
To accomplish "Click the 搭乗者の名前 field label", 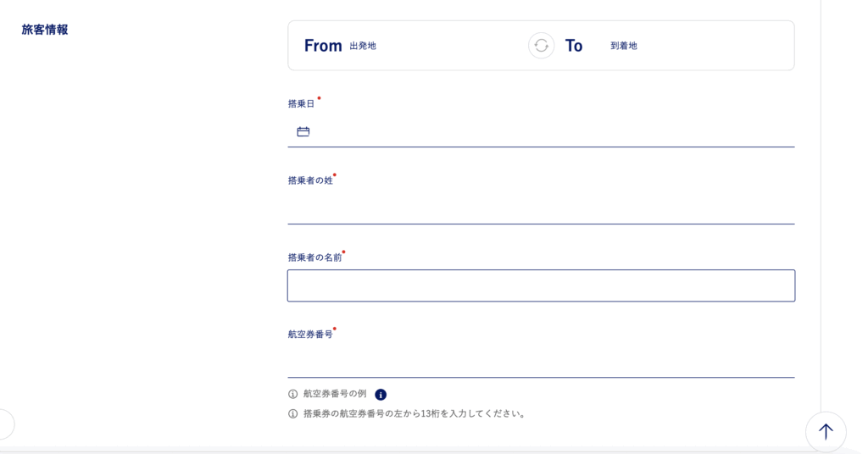I will [315, 257].
